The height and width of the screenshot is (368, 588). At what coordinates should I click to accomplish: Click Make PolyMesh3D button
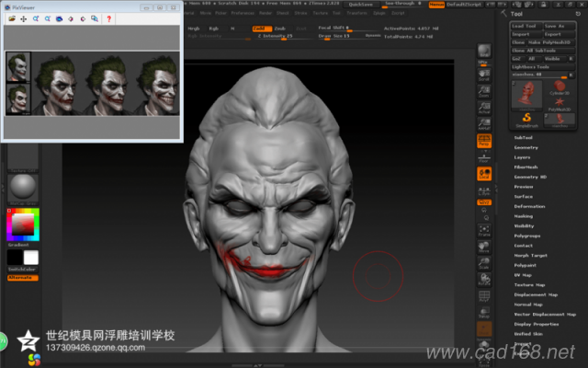(x=551, y=42)
